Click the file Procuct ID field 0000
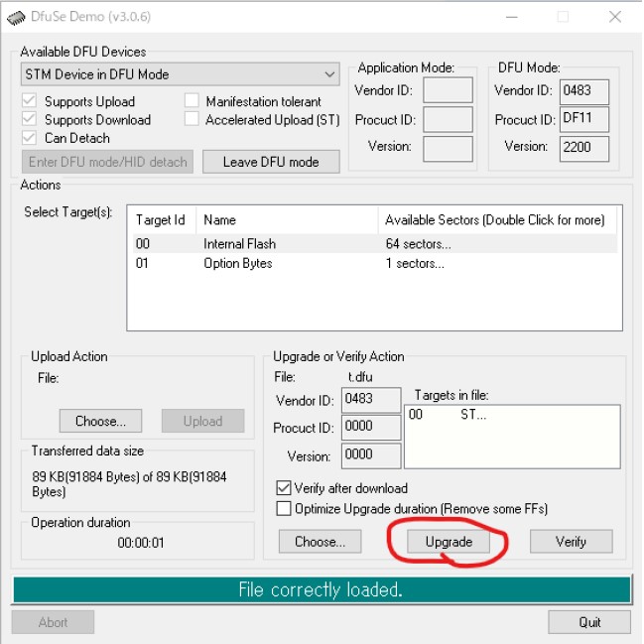Screen dimensions: 644x644 click(371, 428)
